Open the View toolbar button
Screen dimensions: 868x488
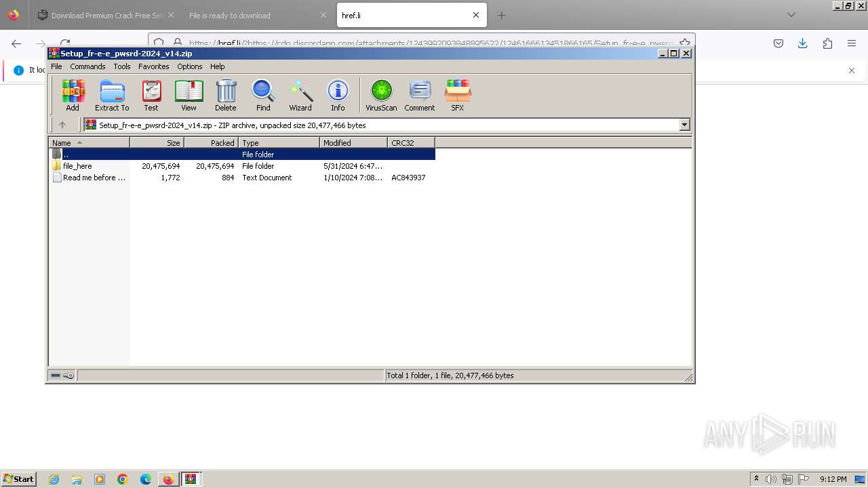[x=189, y=95]
